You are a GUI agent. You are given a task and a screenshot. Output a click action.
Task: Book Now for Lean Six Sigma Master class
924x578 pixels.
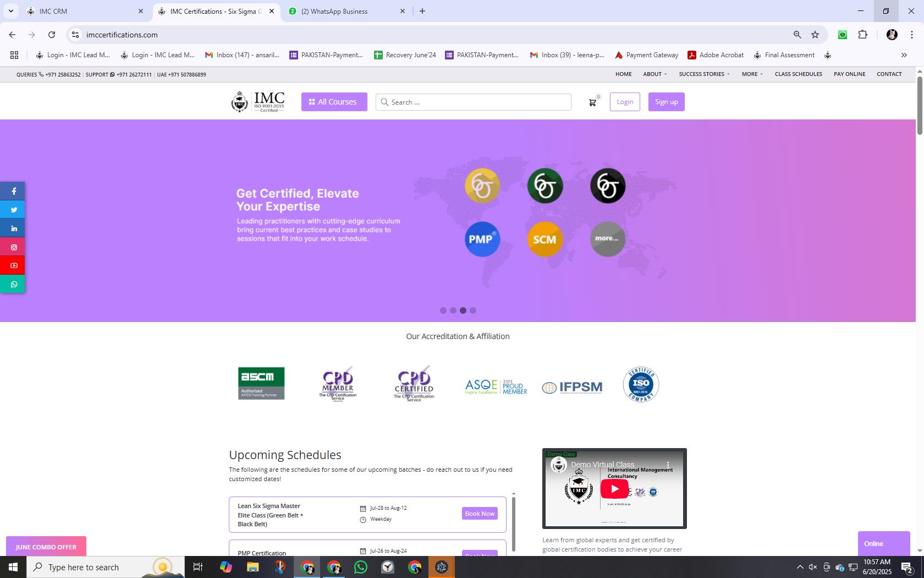(x=480, y=514)
